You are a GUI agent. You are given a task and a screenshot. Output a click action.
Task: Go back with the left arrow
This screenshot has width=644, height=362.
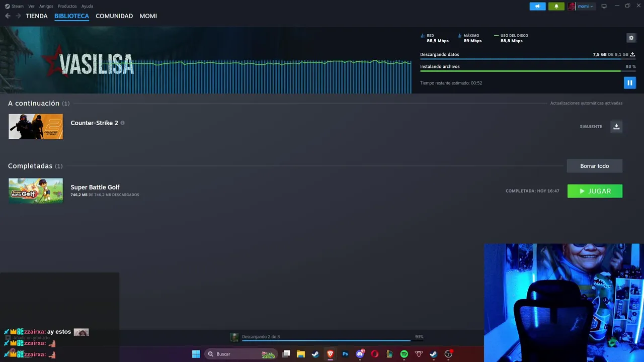coord(8,16)
